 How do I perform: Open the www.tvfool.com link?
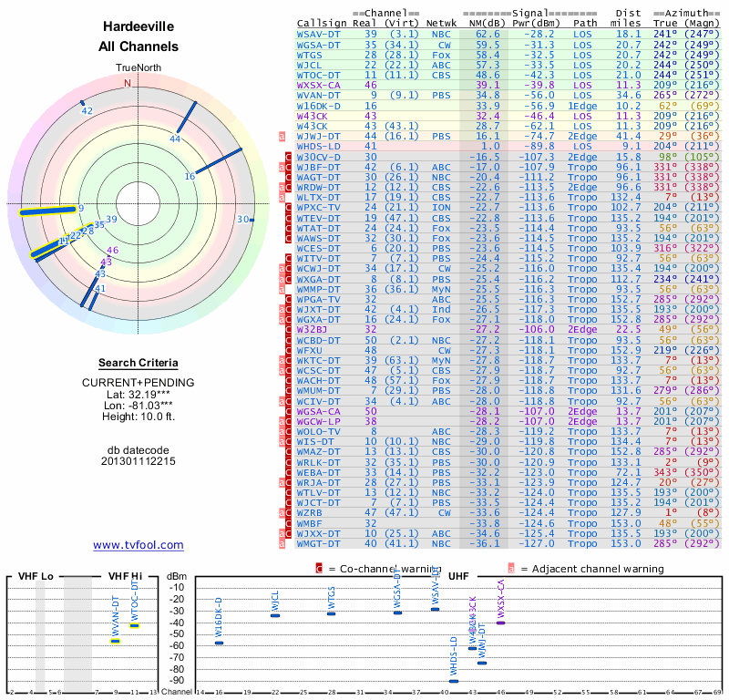coord(139,545)
